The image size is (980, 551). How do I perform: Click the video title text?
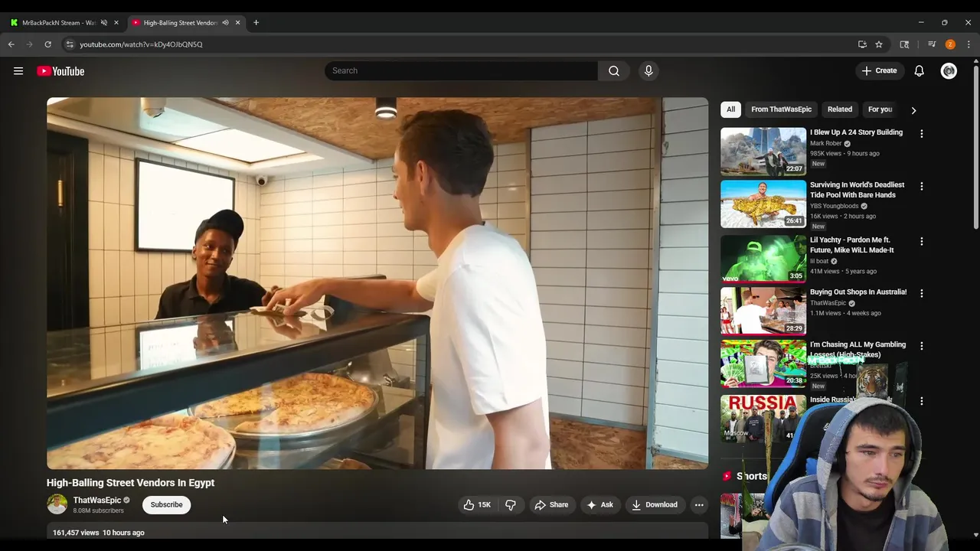130,483
